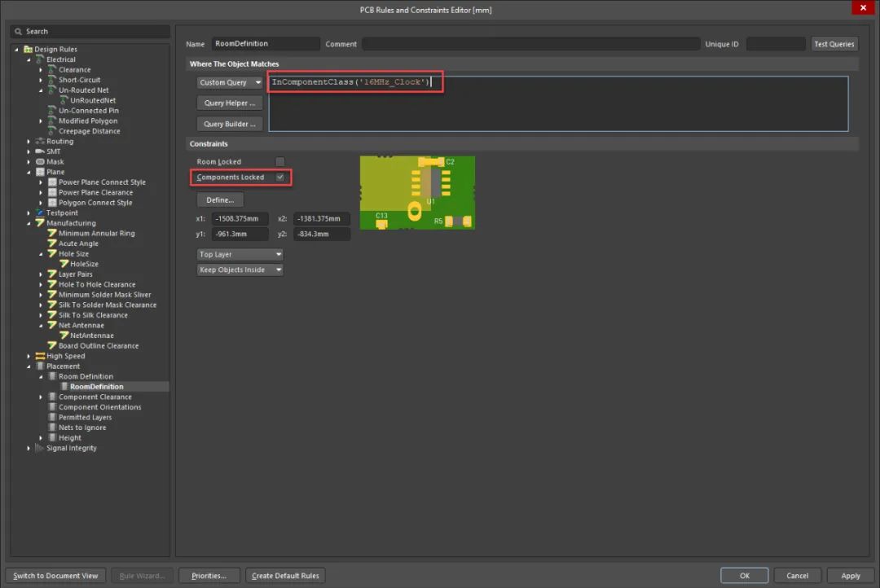The image size is (880, 588).
Task: Click Switch to Document View button
Action: [x=55, y=576]
